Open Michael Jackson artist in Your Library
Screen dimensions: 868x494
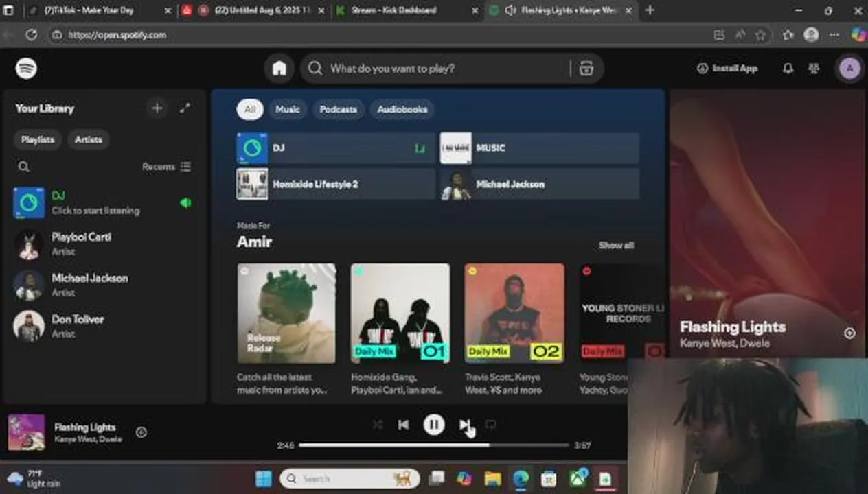click(103, 285)
